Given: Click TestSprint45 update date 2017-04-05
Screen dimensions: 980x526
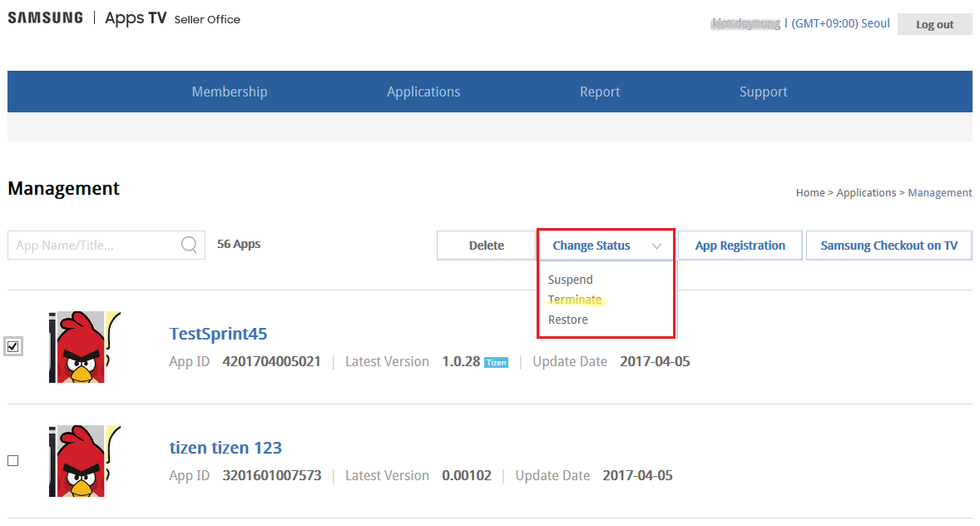Looking at the screenshot, I should 655,361.
